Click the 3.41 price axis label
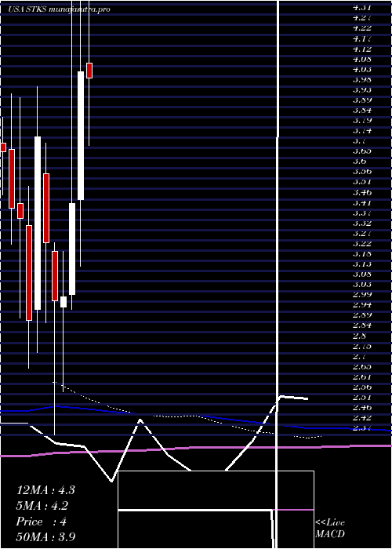The height and width of the screenshot is (549, 392). tap(362, 202)
